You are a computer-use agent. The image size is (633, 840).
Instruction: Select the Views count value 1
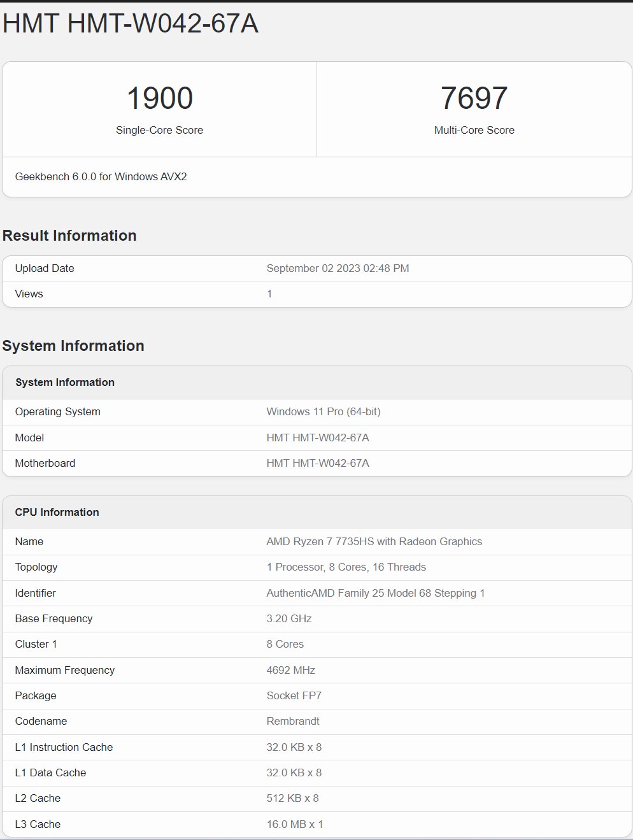(269, 294)
